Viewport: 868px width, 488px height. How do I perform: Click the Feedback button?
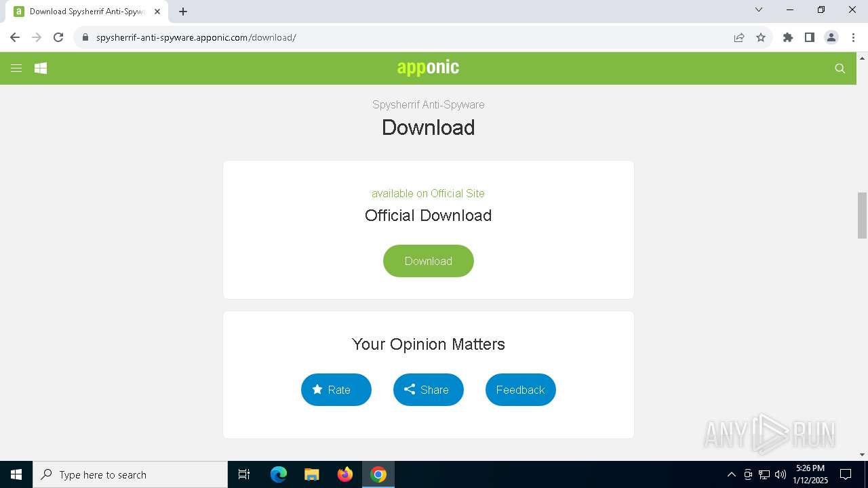[521, 390]
